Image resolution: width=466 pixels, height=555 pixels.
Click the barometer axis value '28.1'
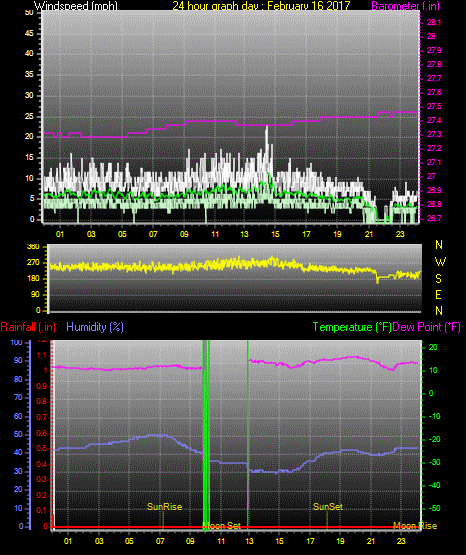[434, 22]
